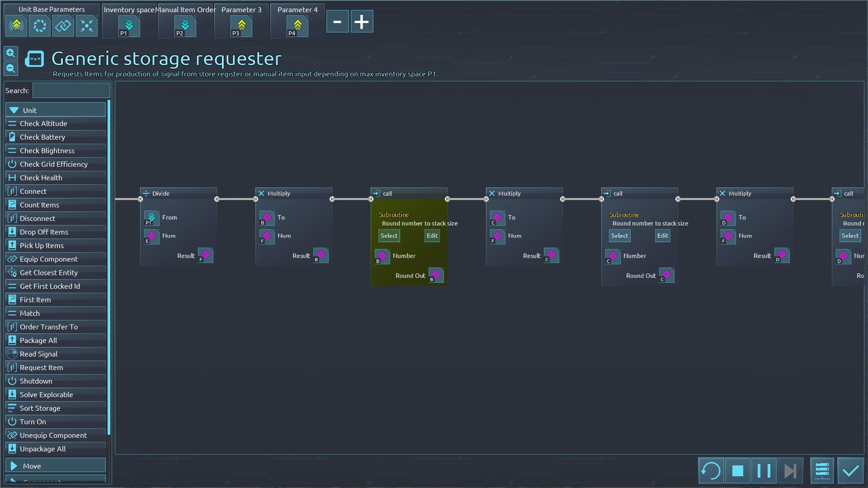Click into the Search input field
Screen dimensions: 868x488
tap(71, 90)
